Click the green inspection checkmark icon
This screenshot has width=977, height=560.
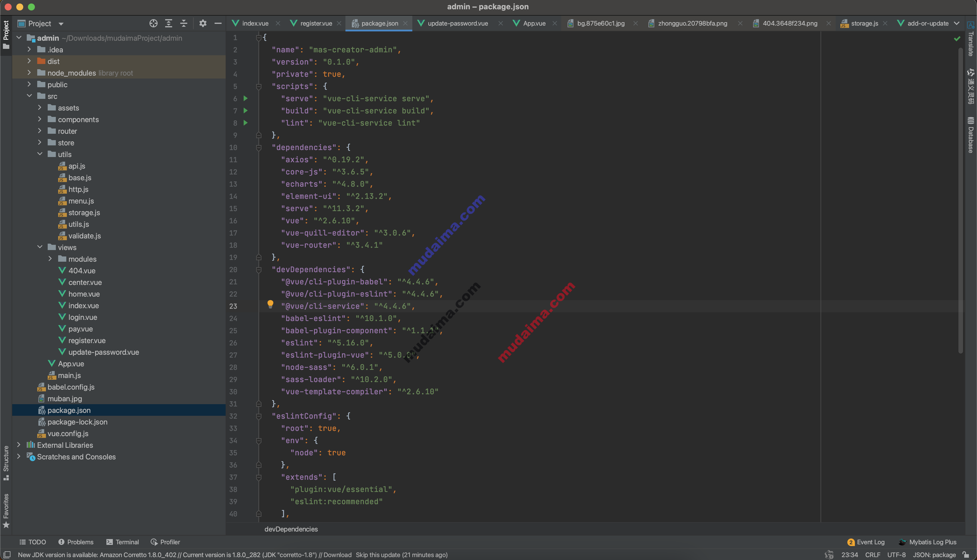[x=957, y=38]
